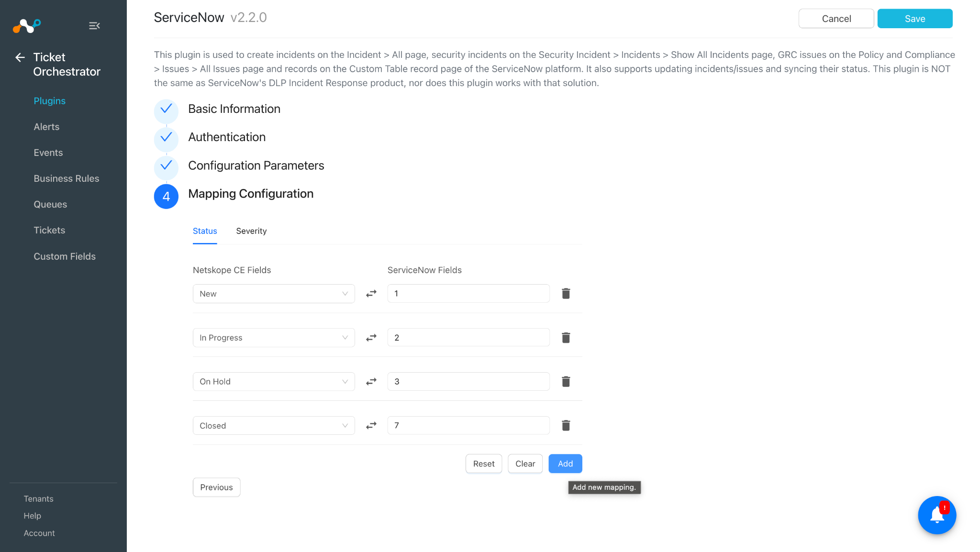Click the ServiceNow field containing 1
Image resolution: width=980 pixels, height=552 pixels.
click(468, 294)
